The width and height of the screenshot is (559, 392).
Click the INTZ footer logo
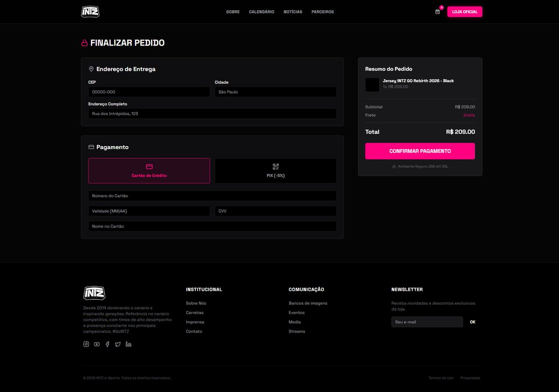coord(94,293)
